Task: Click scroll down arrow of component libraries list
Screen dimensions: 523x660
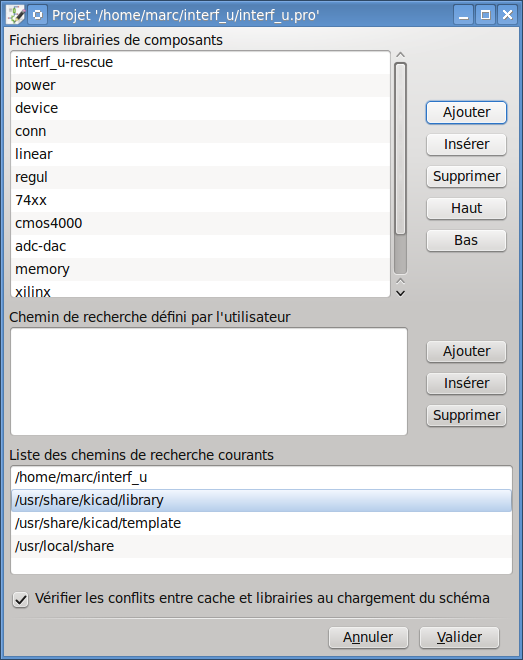Action: click(x=401, y=293)
